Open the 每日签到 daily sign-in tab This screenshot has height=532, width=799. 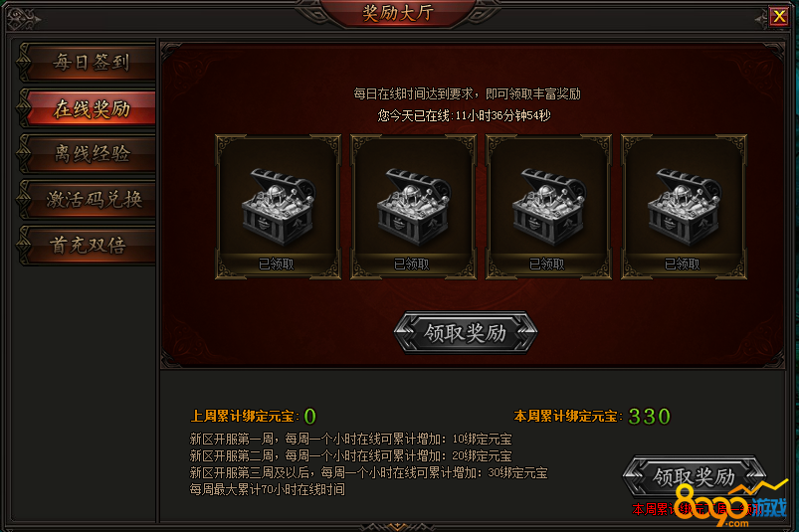tap(90, 63)
